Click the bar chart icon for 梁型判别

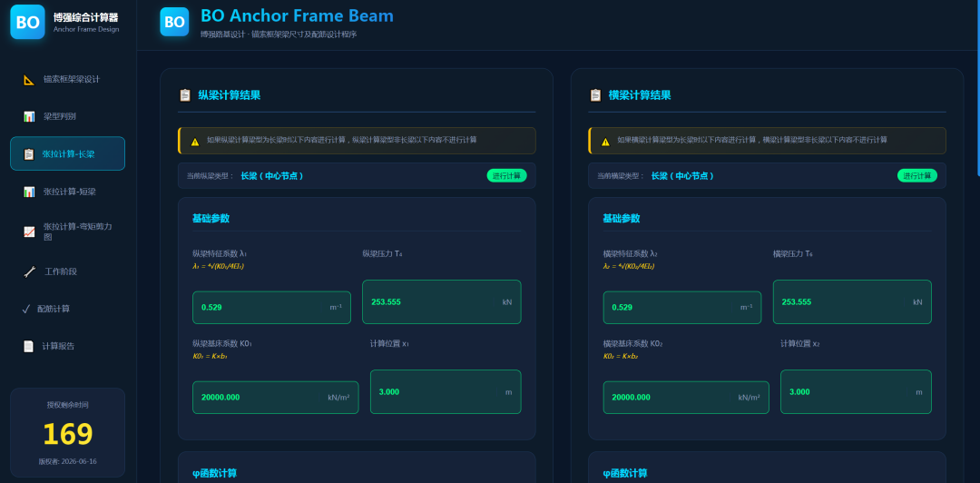(29, 116)
